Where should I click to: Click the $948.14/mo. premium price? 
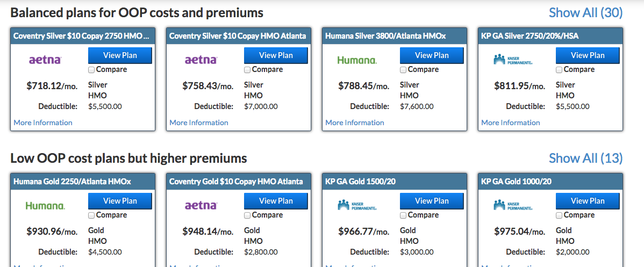click(x=208, y=232)
